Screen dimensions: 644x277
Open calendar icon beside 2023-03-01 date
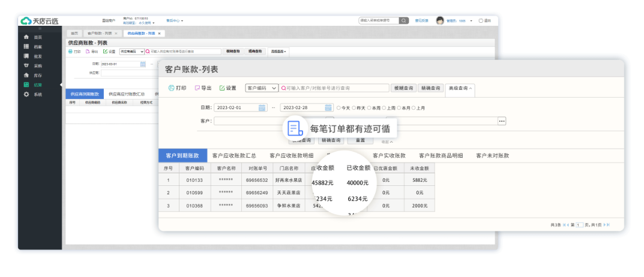pyautogui.click(x=143, y=64)
